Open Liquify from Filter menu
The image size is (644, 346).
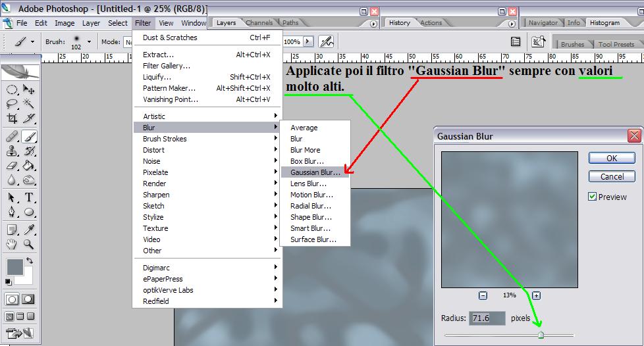point(208,77)
